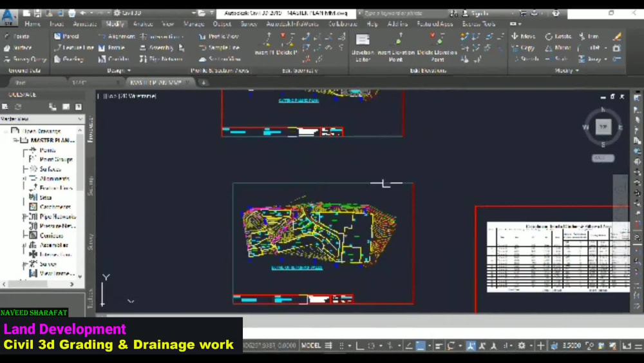Toggle ortho mode in status bar

click(x=359, y=346)
